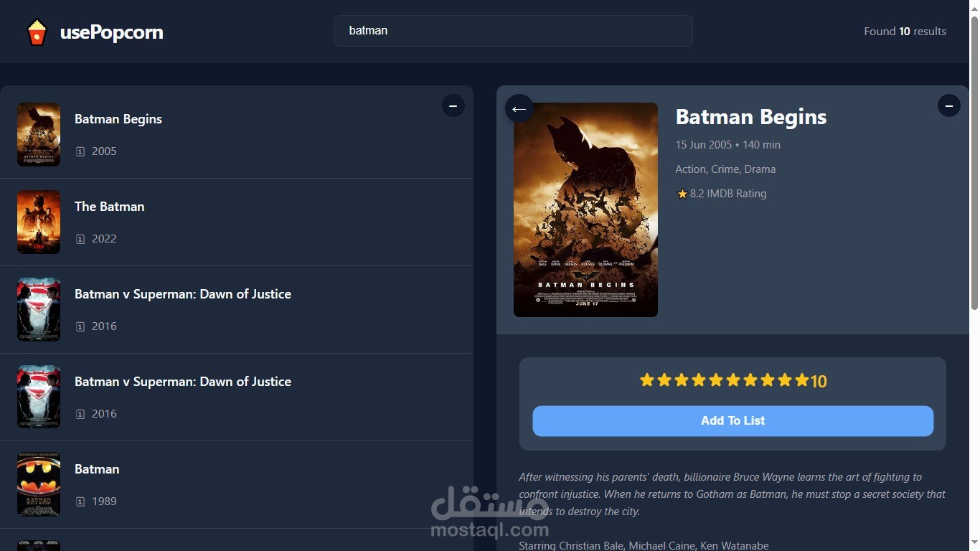Screen dimensions: 980x551
Task: Collapse the search results list panel
Action: coord(453,106)
